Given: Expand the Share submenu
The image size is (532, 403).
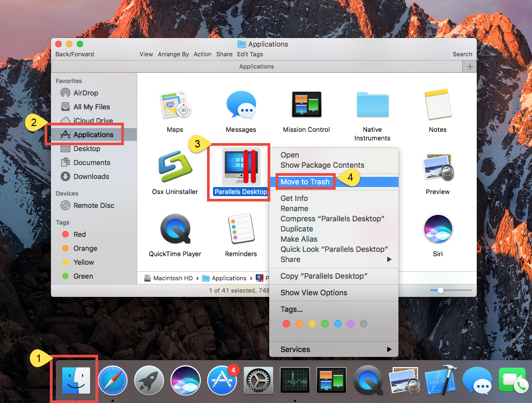Looking at the screenshot, I should 290,259.
